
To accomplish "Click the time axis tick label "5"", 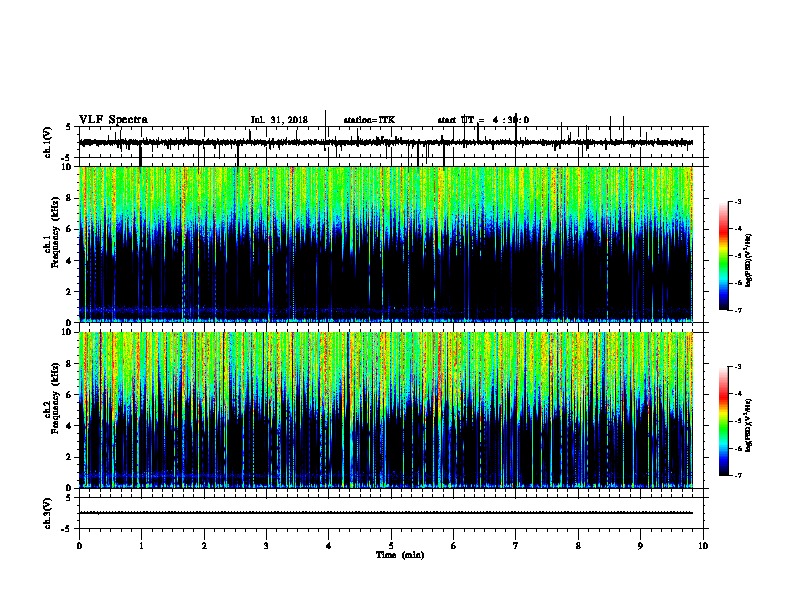I will tap(391, 546).
